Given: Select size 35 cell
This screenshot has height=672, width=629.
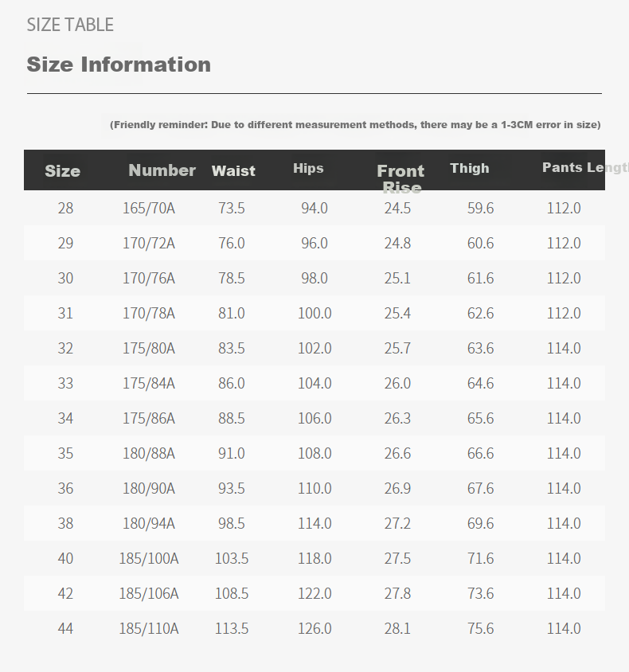Looking at the screenshot, I should pos(65,453).
